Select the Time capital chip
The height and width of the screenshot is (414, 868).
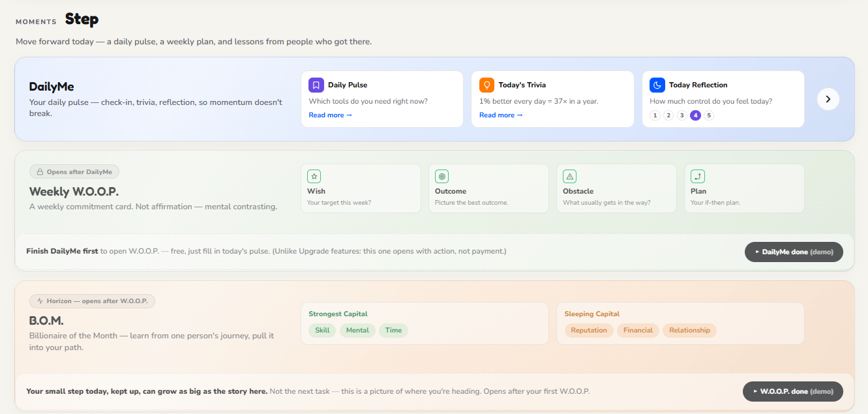(393, 331)
